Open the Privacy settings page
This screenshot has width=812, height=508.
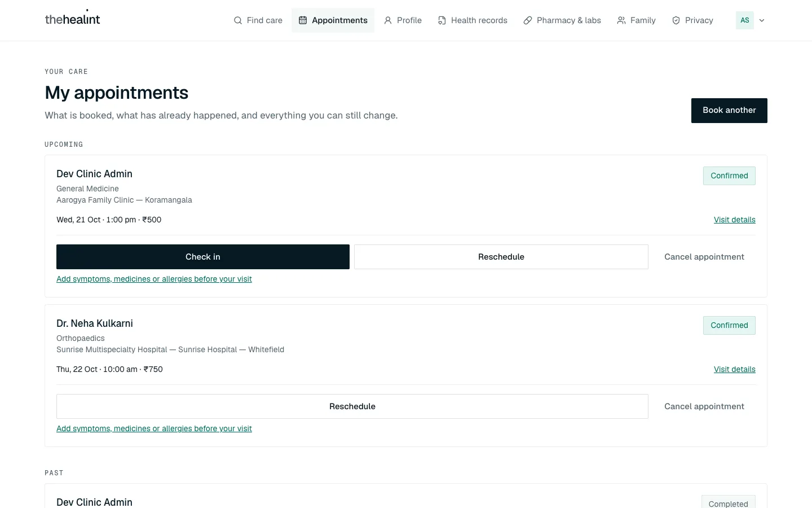pos(692,20)
